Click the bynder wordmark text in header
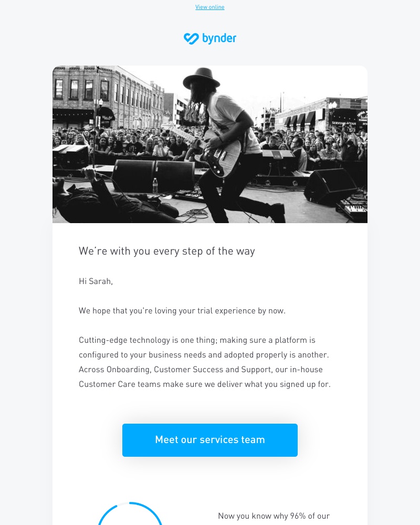This screenshot has width=420, height=525. click(x=219, y=38)
